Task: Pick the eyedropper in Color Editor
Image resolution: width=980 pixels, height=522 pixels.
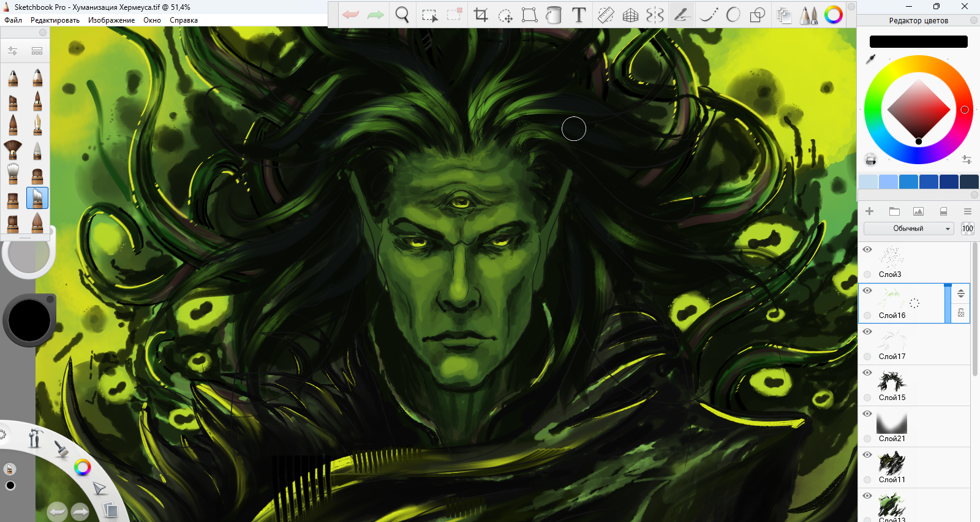Action: pyautogui.click(x=870, y=59)
